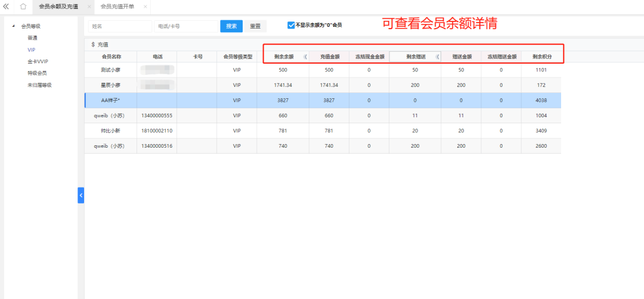Select the 会员余额及充值 tab
This screenshot has height=299, width=644.
59,7
